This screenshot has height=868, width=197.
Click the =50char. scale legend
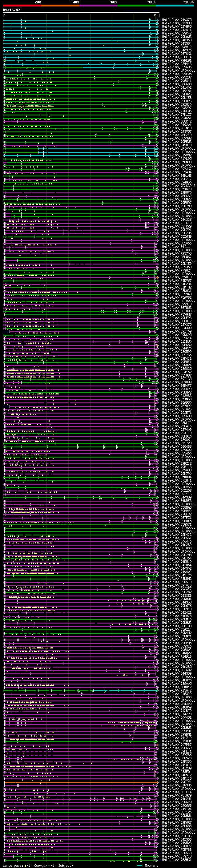(147, 866)
